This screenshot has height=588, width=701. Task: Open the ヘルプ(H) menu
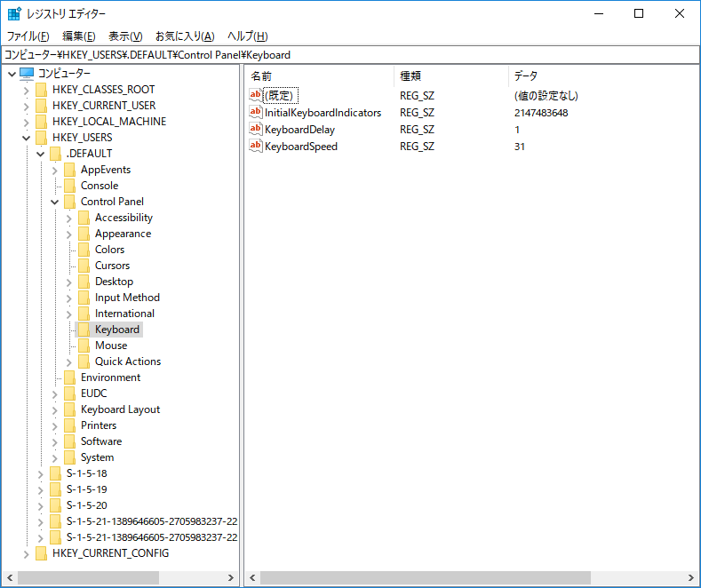[248, 36]
